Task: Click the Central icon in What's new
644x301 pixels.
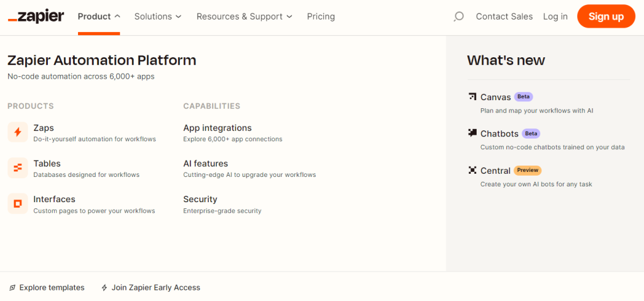Action: click(x=472, y=170)
